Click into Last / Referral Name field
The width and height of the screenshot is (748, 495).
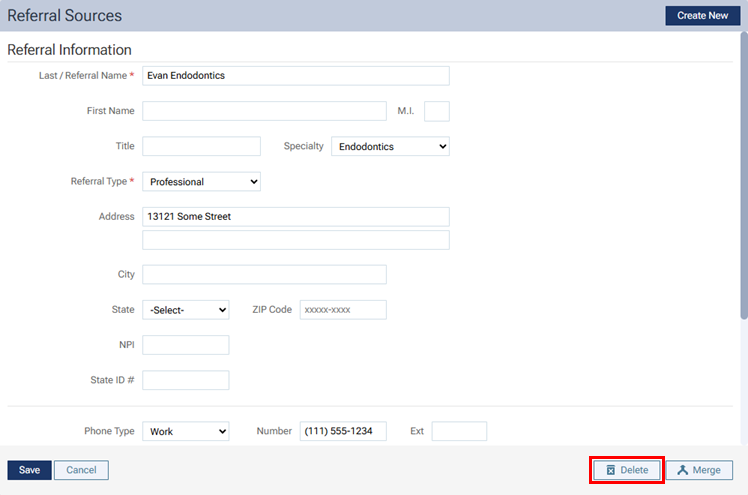coord(296,76)
